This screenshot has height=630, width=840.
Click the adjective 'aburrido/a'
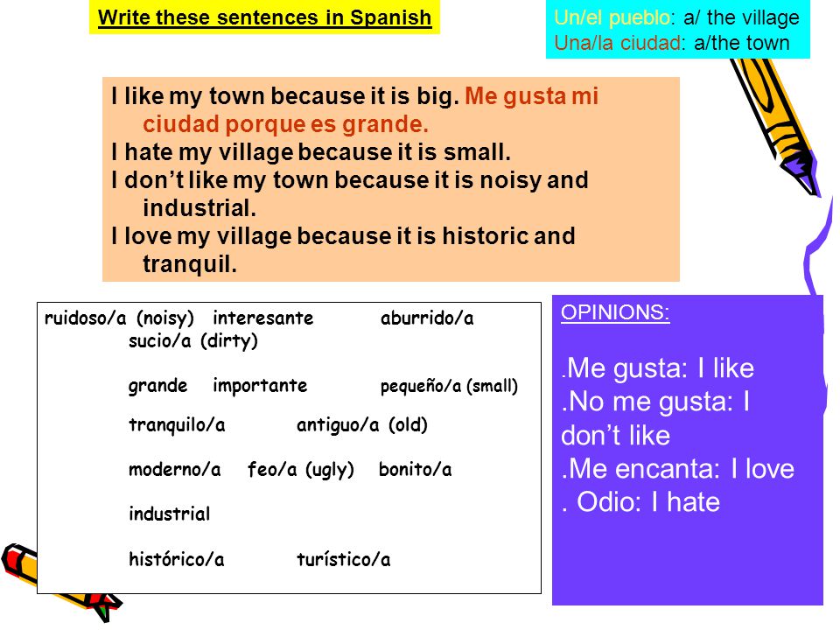coord(427,318)
